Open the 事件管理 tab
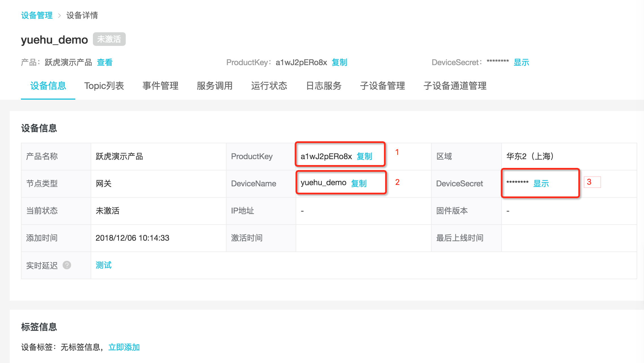 [x=160, y=86]
